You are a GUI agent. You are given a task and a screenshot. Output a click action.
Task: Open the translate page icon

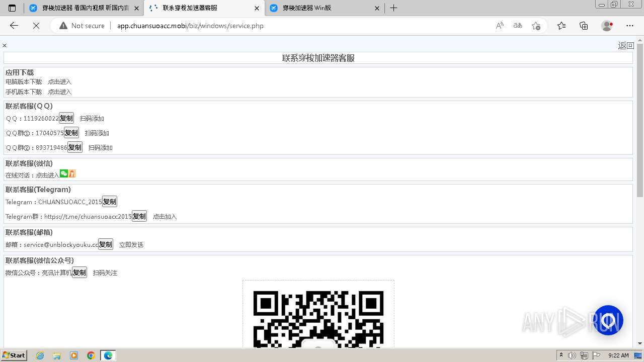click(518, 26)
